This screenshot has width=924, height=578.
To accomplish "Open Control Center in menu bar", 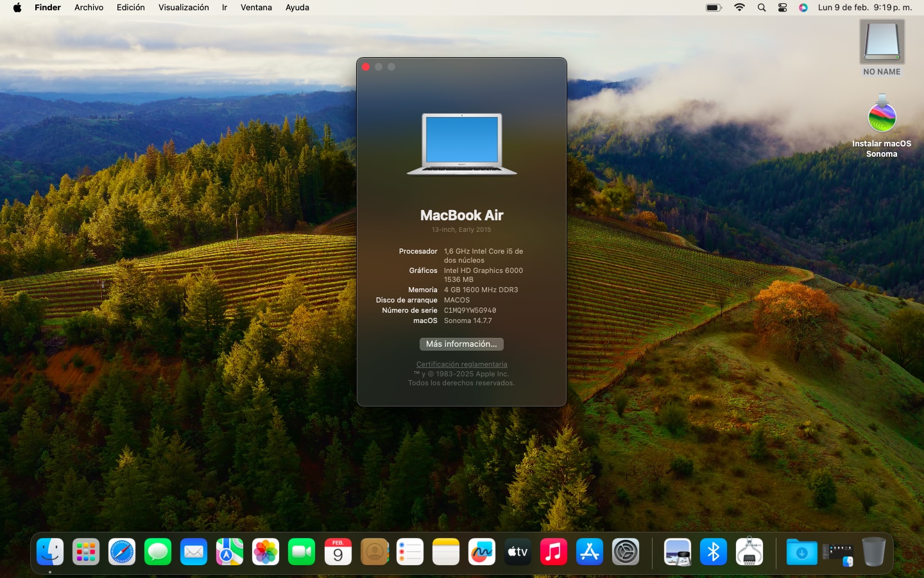I will 782,8.
